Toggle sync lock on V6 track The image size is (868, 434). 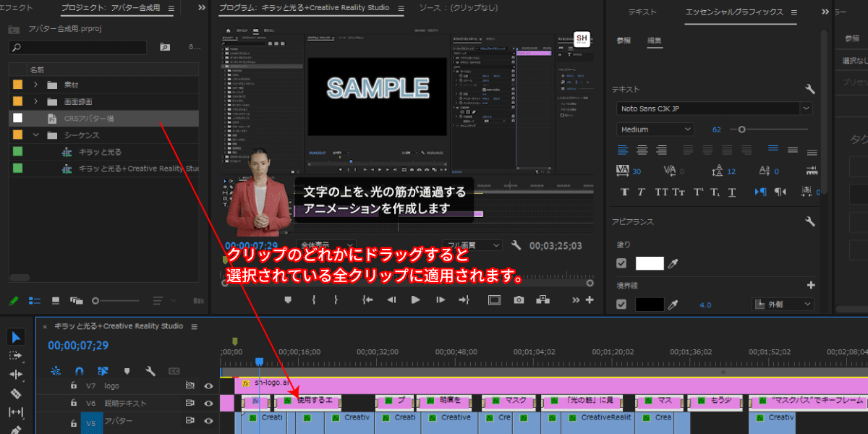click(190, 403)
